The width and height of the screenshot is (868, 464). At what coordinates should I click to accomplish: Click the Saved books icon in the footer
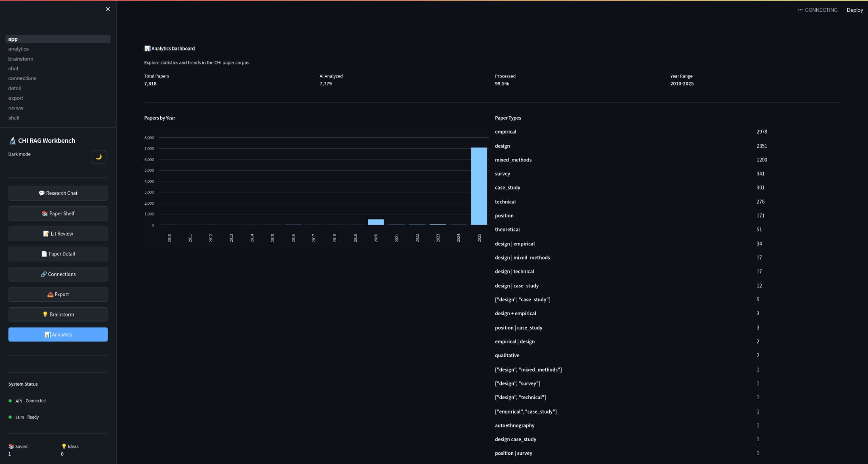[11, 446]
